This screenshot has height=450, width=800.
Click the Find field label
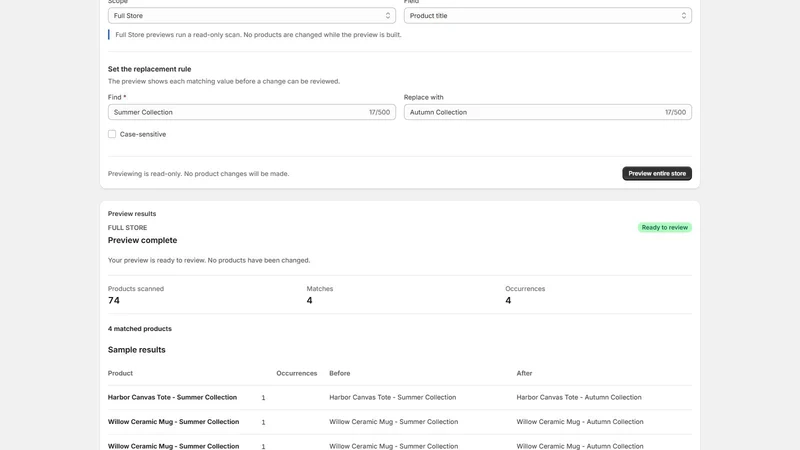[115, 97]
